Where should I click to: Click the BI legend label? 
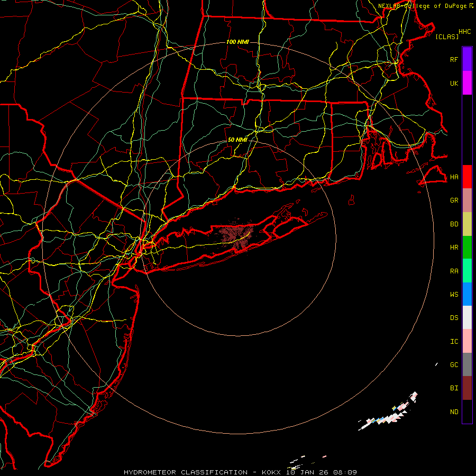pos(454,388)
